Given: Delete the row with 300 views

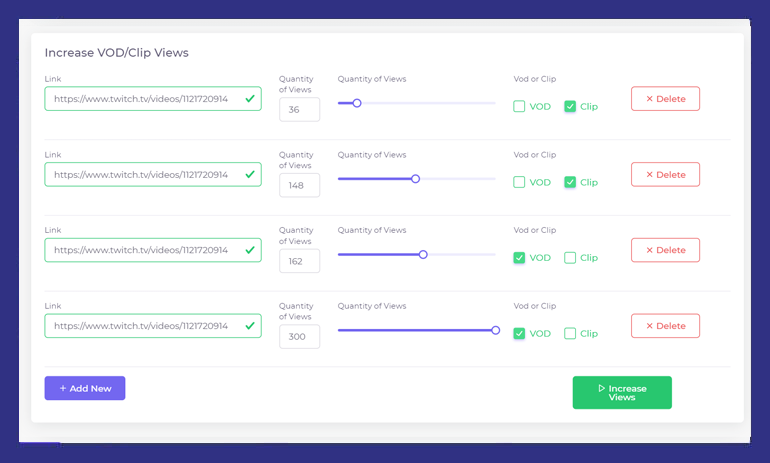Looking at the screenshot, I should click(665, 326).
